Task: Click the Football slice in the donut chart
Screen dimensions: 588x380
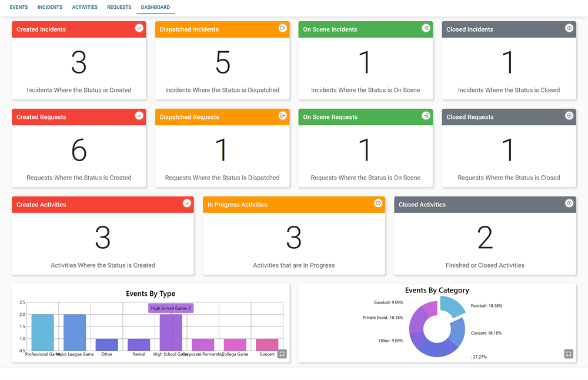Action: (452, 306)
